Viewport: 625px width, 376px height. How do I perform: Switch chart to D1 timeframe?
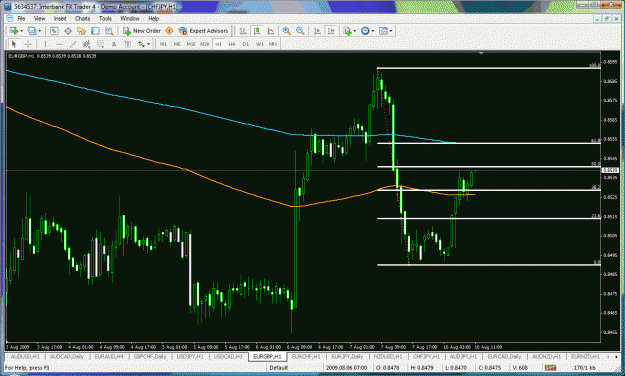coord(246,44)
